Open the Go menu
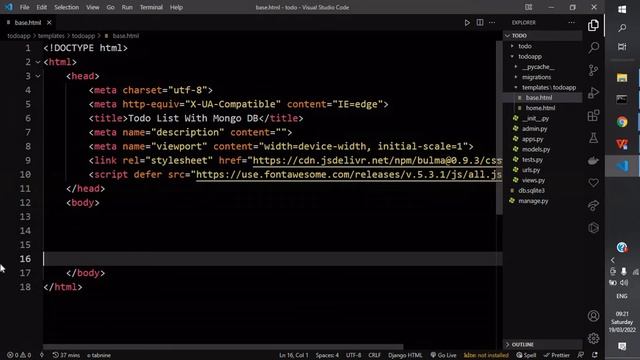 coord(111,7)
